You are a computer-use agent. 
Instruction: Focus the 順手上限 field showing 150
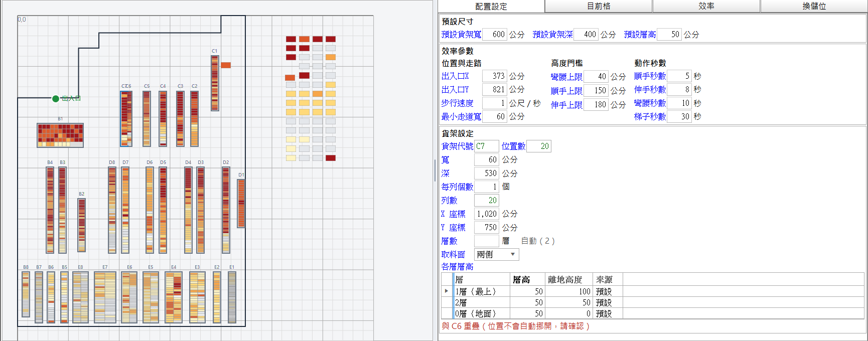596,91
